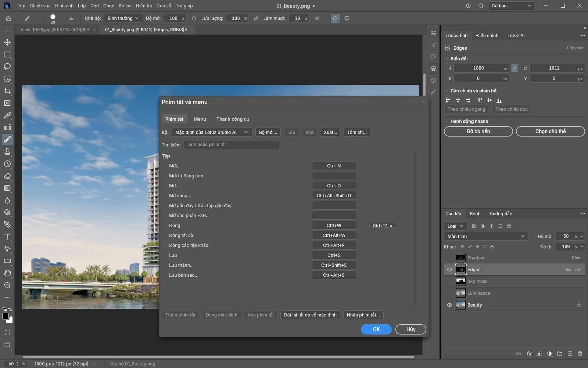This screenshot has width=588, height=368.
Task: Select the Move tool
Action: [x=7, y=42]
